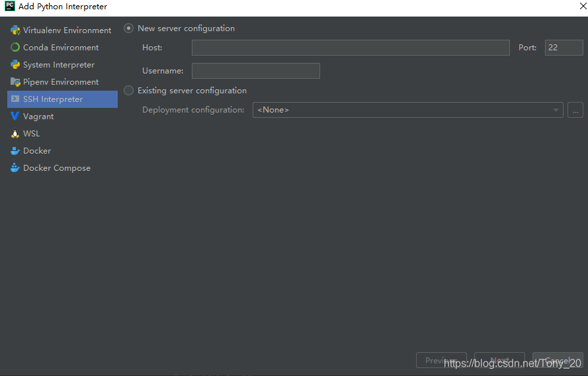Pick Docker Compose interpreter type
The width and height of the screenshot is (588, 376).
tap(62, 168)
